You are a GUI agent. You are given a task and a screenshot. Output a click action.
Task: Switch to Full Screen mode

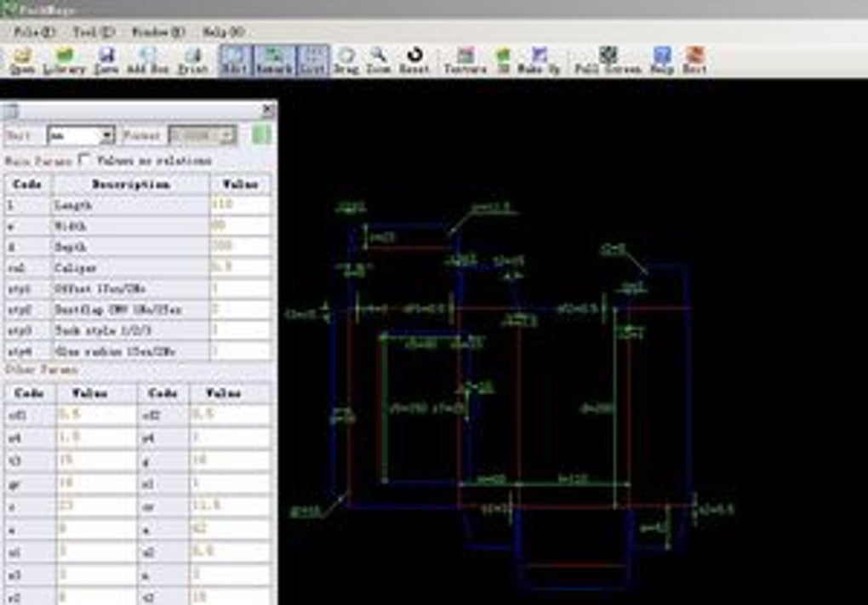click(608, 60)
